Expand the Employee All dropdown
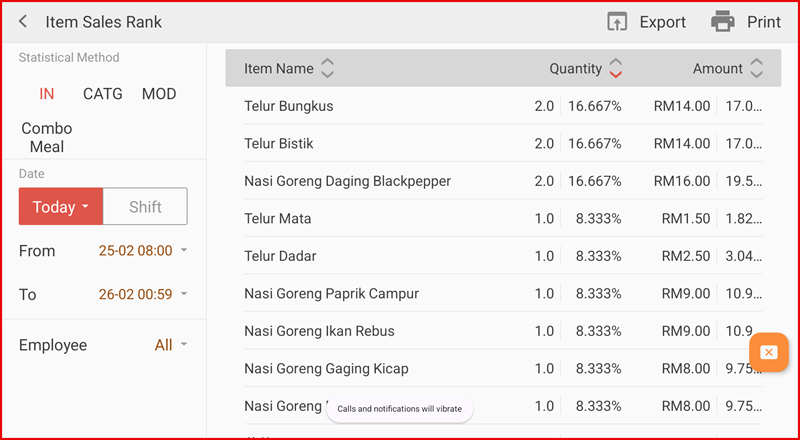Screen dimensions: 800x440 tap(170, 345)
